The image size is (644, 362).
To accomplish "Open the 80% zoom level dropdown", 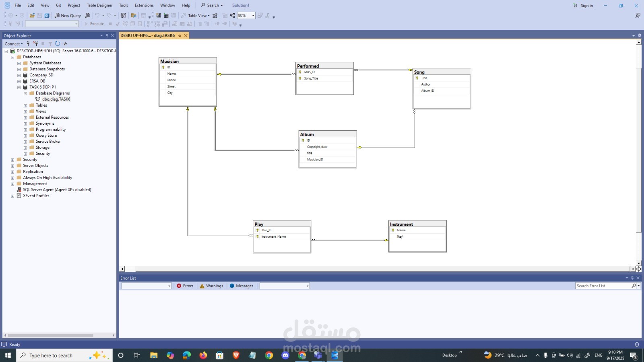I will pyautogui.click(x=253, y=16).
